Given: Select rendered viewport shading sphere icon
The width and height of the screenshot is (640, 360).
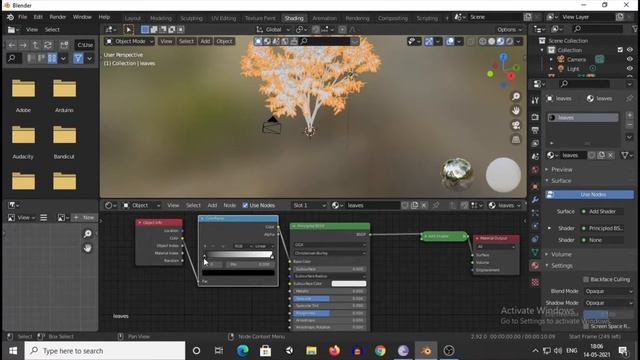Looking at the screenshot, I should pyautogui.click(x=509, y=41).
